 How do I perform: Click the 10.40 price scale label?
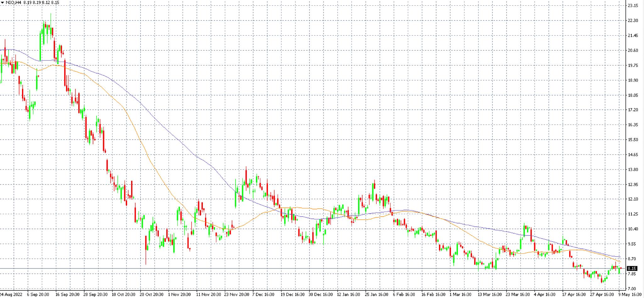point(633,229)
